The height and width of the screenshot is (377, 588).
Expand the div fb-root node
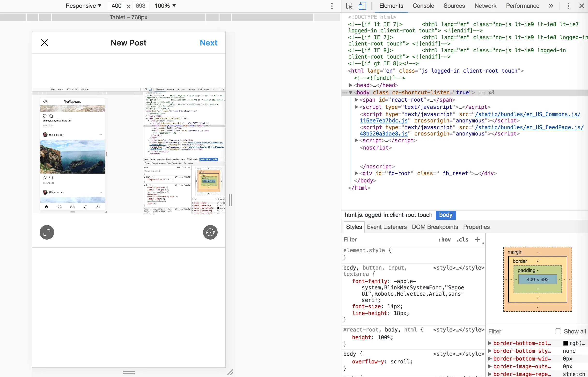(356, 173)
